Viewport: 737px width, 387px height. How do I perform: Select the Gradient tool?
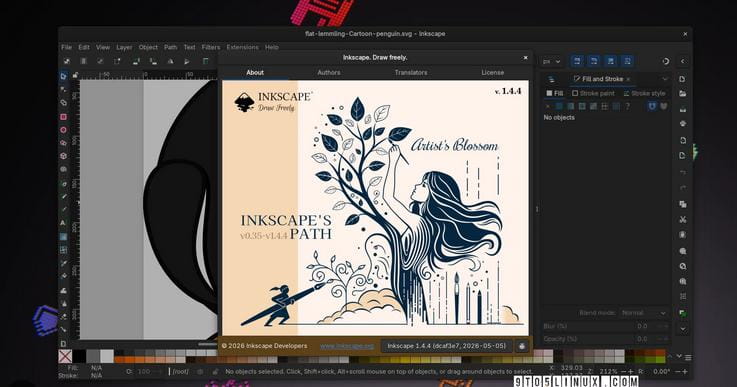(x=63, y=237)
